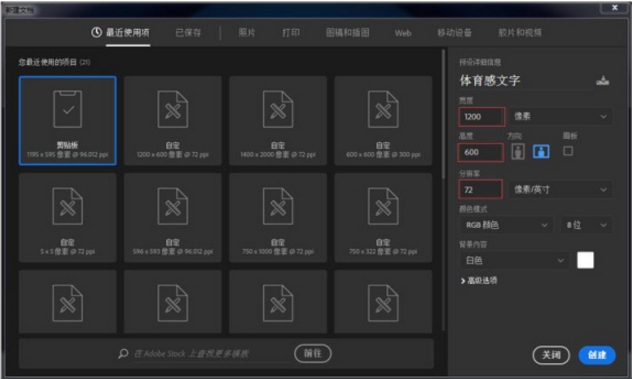Click the 创建 create button

tap(597, 355)
